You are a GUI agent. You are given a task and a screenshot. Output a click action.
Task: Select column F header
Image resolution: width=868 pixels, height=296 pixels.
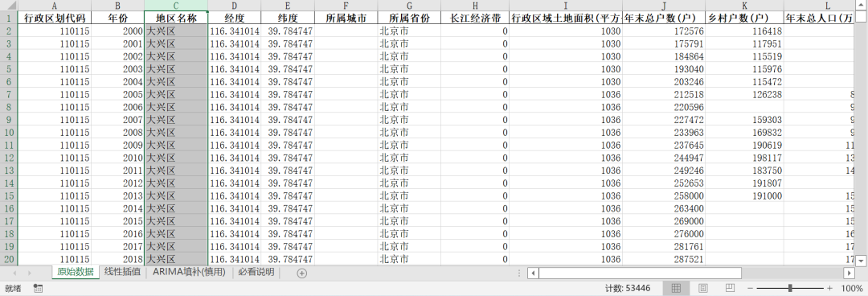[346, 5]
